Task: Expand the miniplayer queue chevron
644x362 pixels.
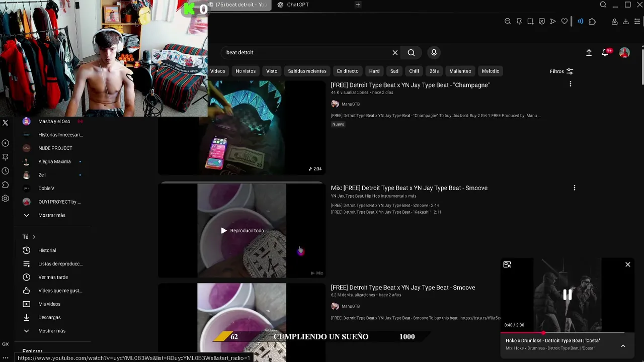Action: click(623, 346)
